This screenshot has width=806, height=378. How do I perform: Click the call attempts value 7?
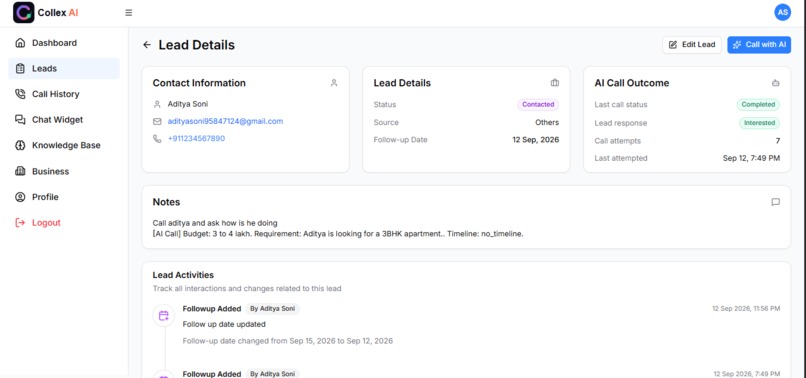(778, 141)
